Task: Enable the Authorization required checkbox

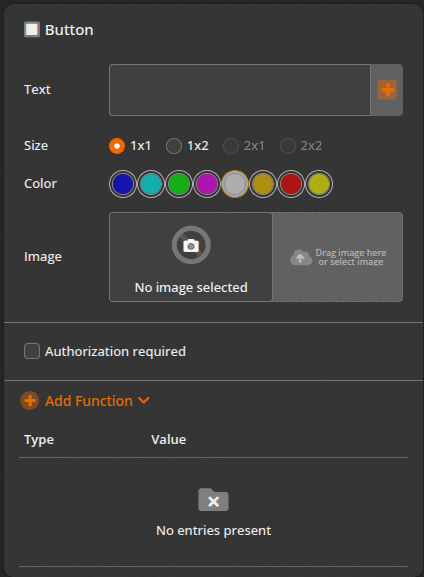Action: (32, 351)
